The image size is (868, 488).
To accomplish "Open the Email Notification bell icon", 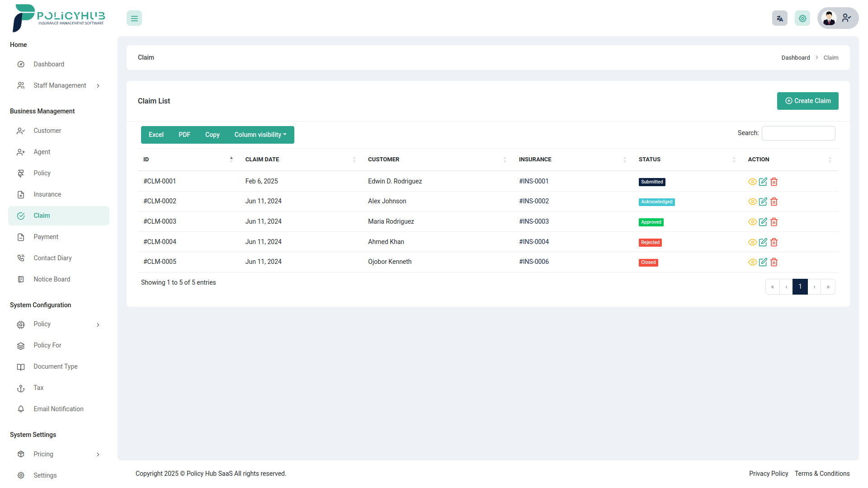I will 21,409.
